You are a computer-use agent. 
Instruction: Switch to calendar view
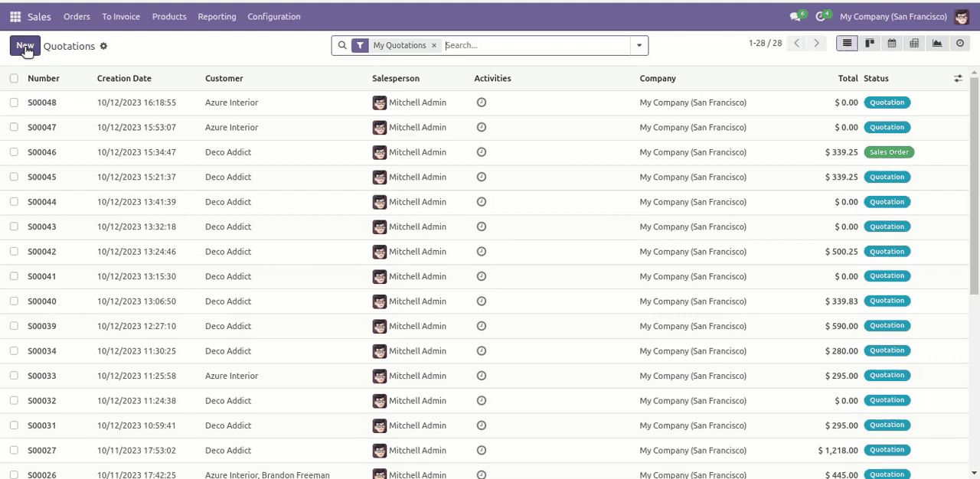[892, 44]
